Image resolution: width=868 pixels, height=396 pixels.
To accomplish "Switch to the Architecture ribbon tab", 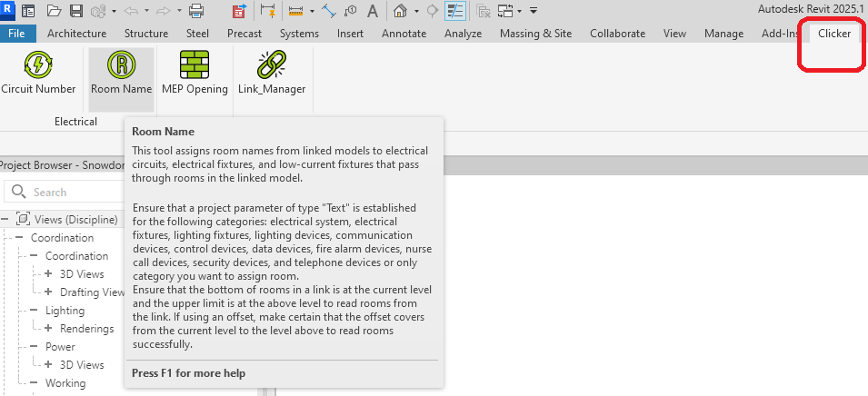I will click(x=77, y=34).
